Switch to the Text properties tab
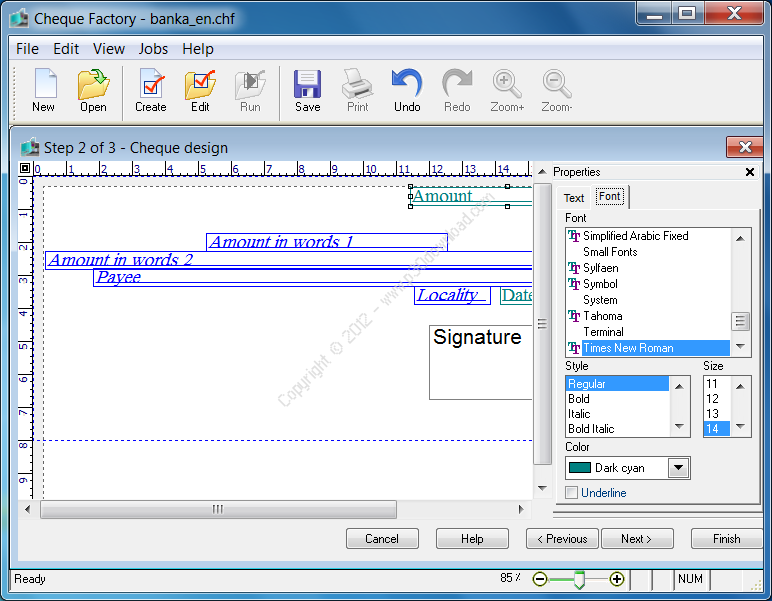The image size is (772, 601). click(x=574, y=198)
